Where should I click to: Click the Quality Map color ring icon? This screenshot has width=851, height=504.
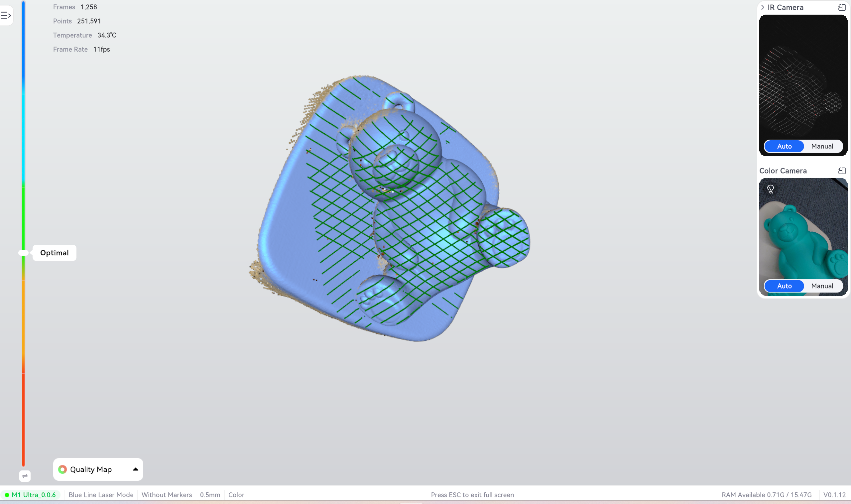(62, 469)
